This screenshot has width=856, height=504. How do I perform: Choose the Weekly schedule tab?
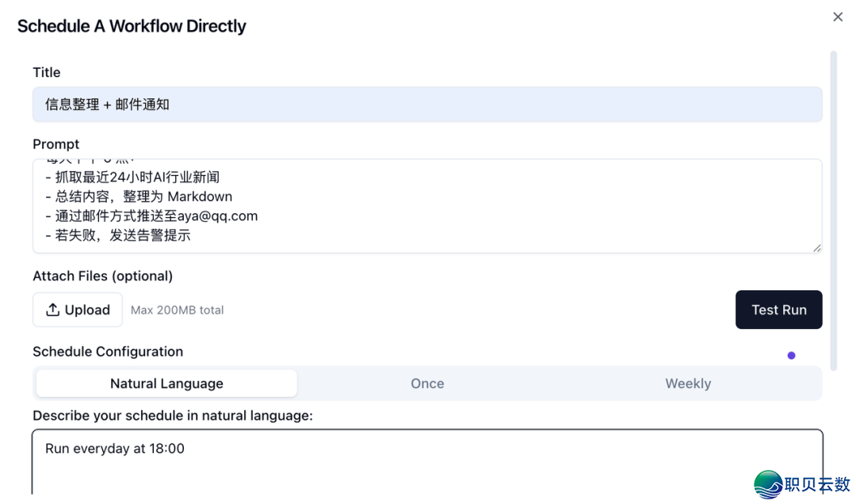687,384
